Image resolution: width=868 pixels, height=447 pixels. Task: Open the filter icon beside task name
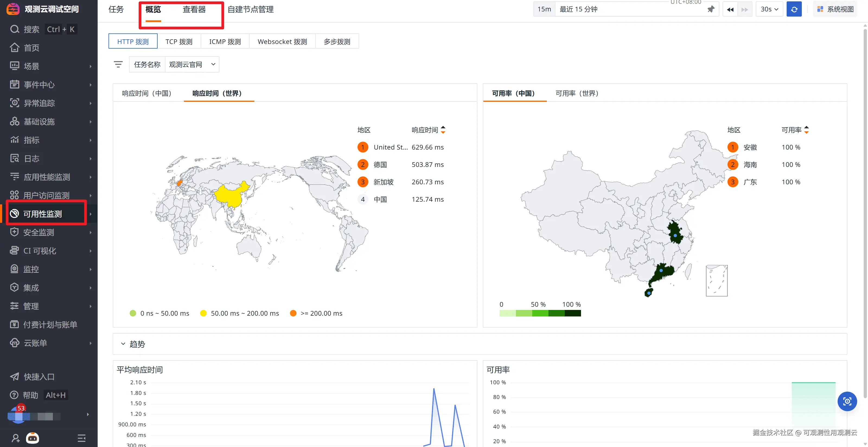pyautogui.click(x=118, y=64)
